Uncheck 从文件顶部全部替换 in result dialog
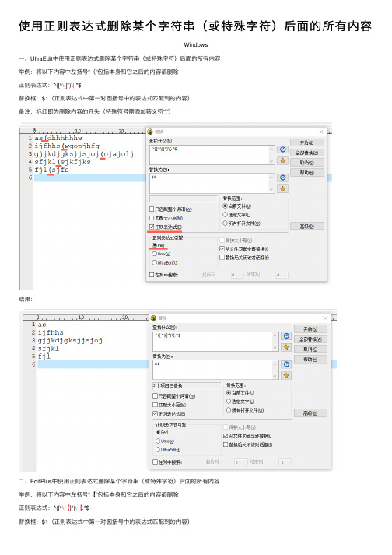This screenshot has height=555, width=392. point(226,436)
